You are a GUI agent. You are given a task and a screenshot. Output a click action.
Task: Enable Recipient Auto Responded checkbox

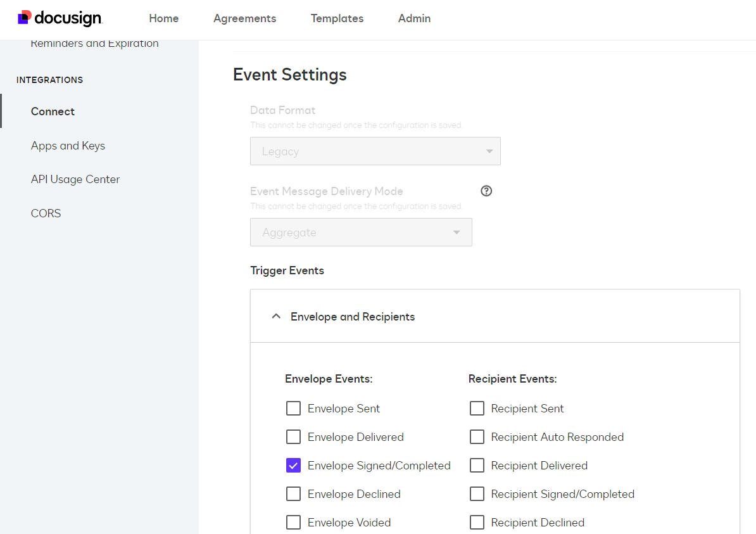[477, 437]
